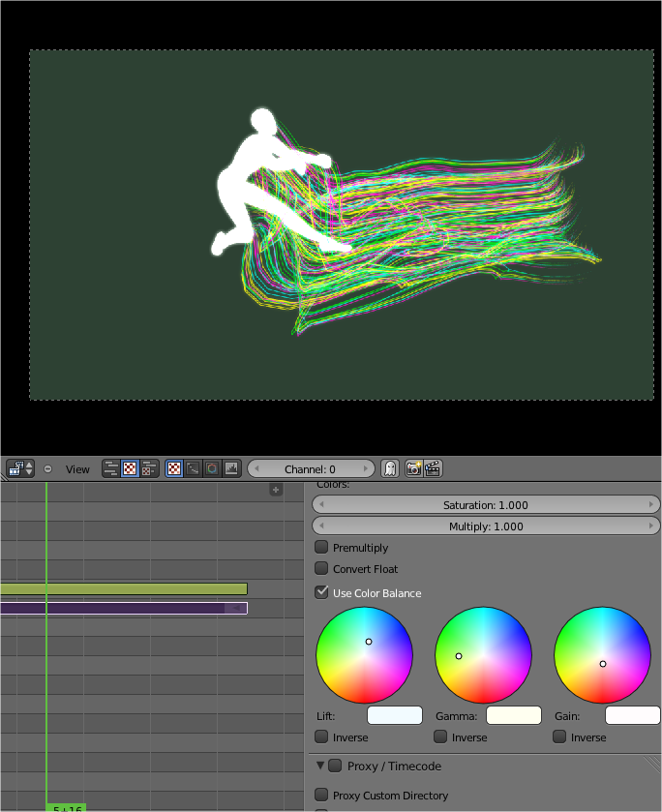Select the Sequencer and Preview combined view icon
The image size is (662, 812).
pos(149,468)
